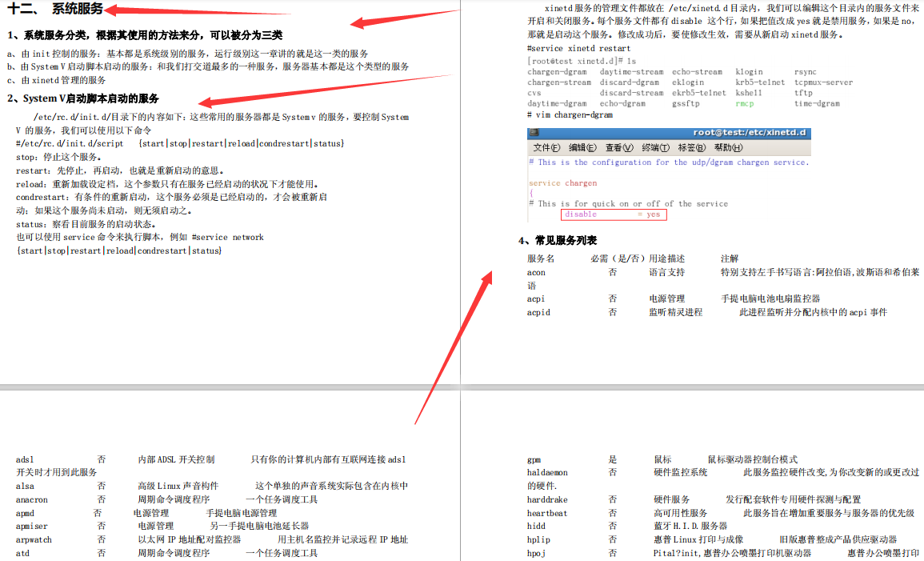The width and height of the screenshot is (924, 561).
Task: Click file name time-dgram in listing
Action: (818, 104)
